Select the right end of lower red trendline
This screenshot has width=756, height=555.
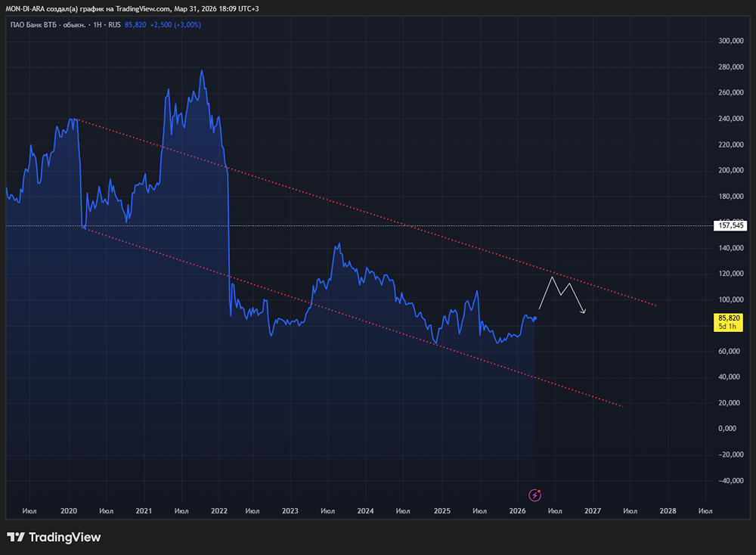(622, 406)
